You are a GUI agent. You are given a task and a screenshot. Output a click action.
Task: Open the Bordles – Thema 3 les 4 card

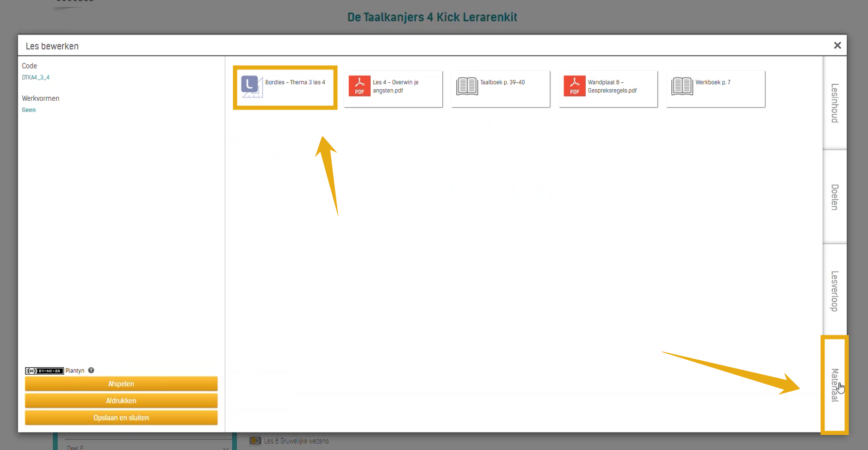click(285, 88)
